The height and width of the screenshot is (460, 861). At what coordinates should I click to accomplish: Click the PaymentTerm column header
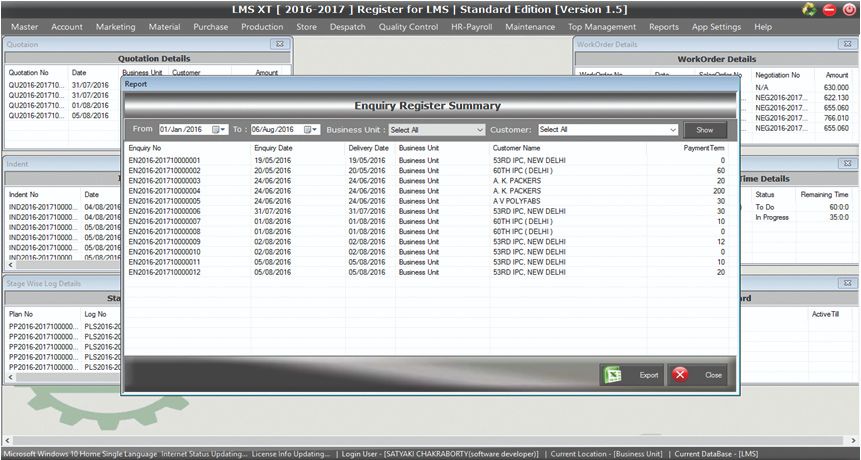click(704, 148)
